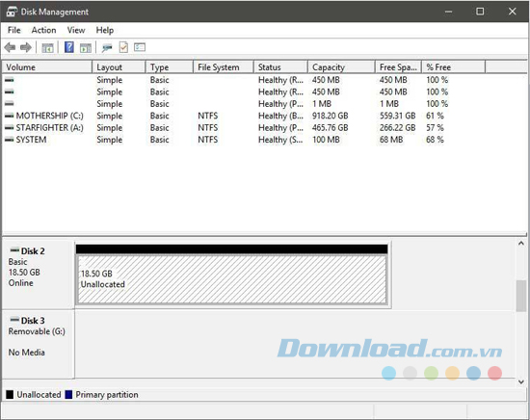Select the 18.50 GB Unallocated region

232,279
